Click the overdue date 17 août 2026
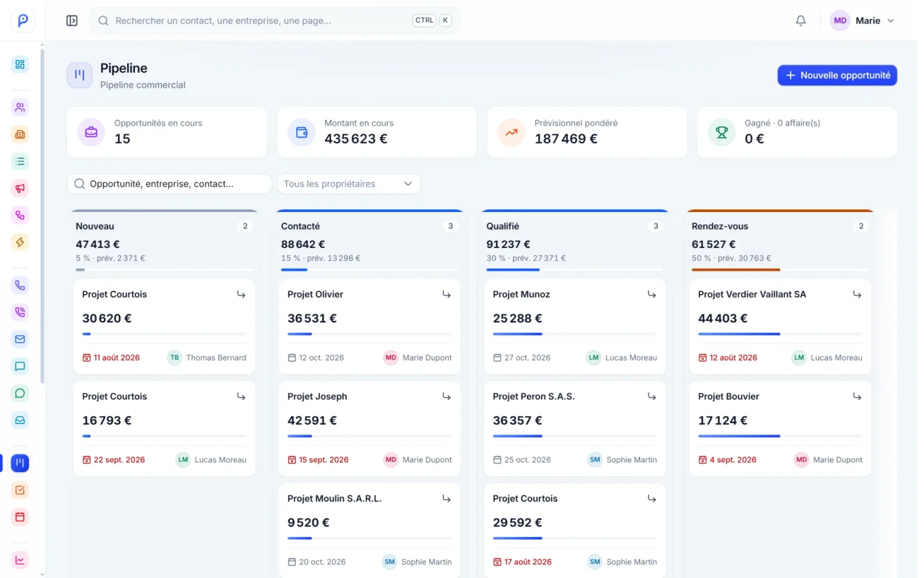This screenshot has width=924, height=578. 522,562
